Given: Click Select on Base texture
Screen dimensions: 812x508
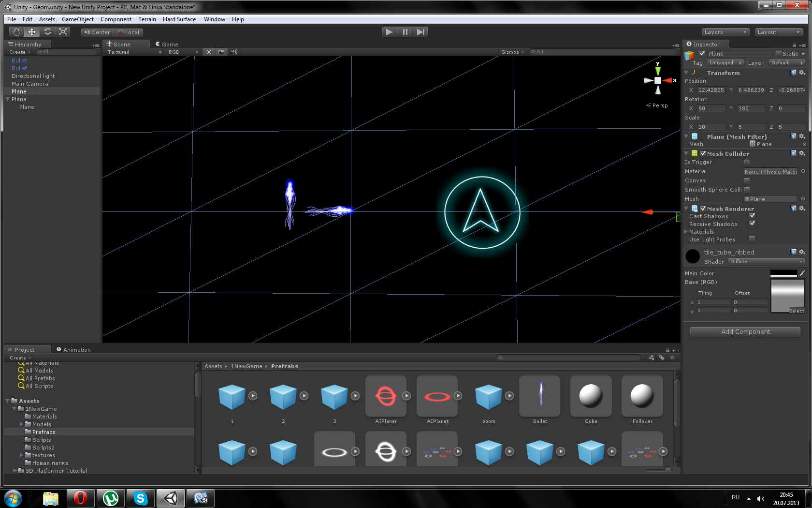Looking at the screenshot, I should pos(797,311).
